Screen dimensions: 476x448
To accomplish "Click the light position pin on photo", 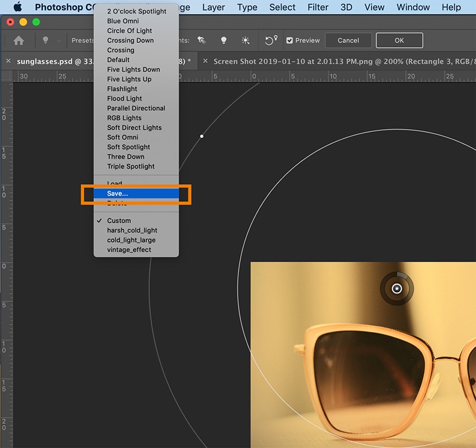I will 396,289.
